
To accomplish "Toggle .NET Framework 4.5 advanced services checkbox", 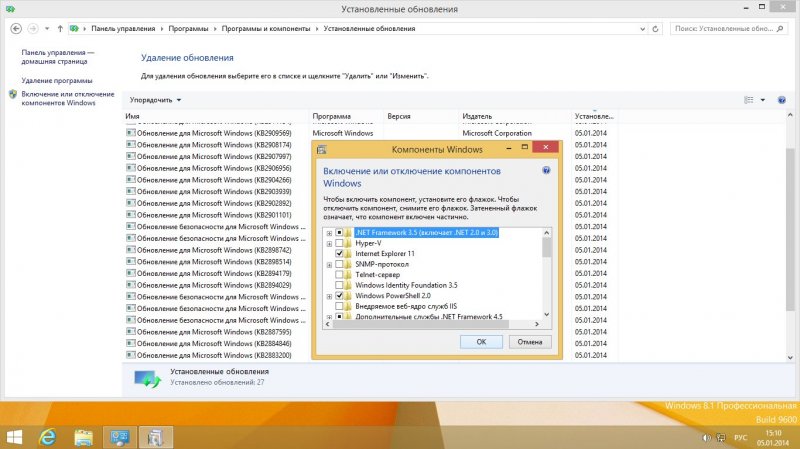I will coord(339,317).
